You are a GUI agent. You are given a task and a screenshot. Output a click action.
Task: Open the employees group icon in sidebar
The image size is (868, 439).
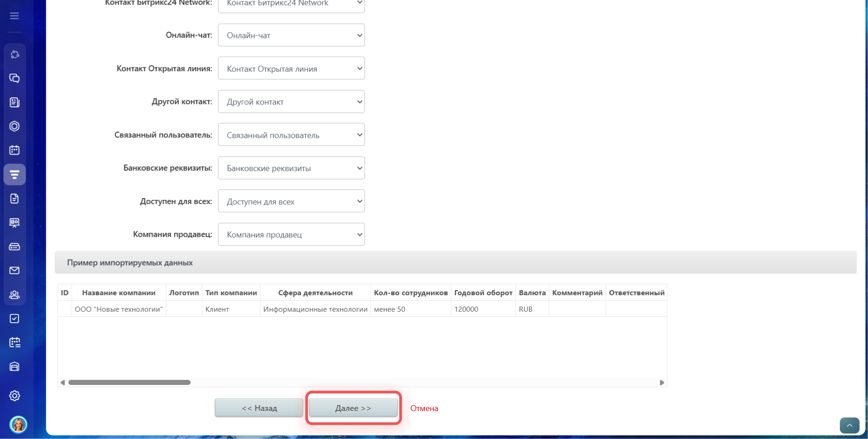coord(15,295)
